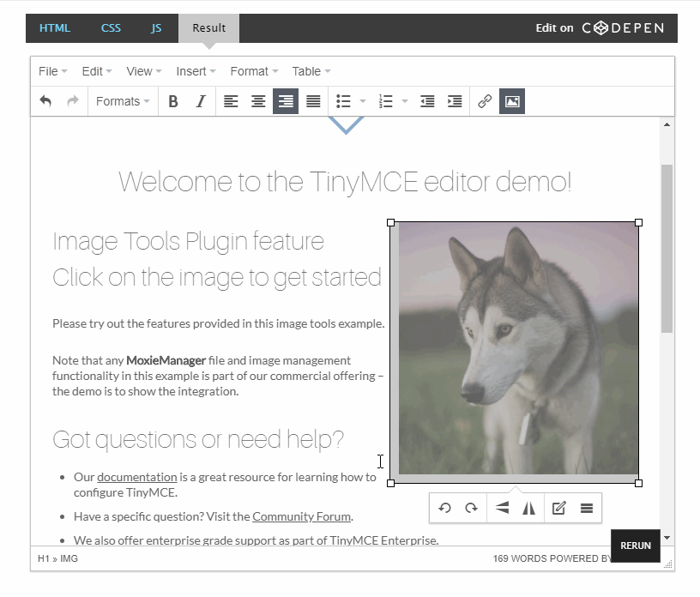The width and height of the screenshot is (700, 597).
Task: Increase indent of selection
Action: (x=455, y=101)
